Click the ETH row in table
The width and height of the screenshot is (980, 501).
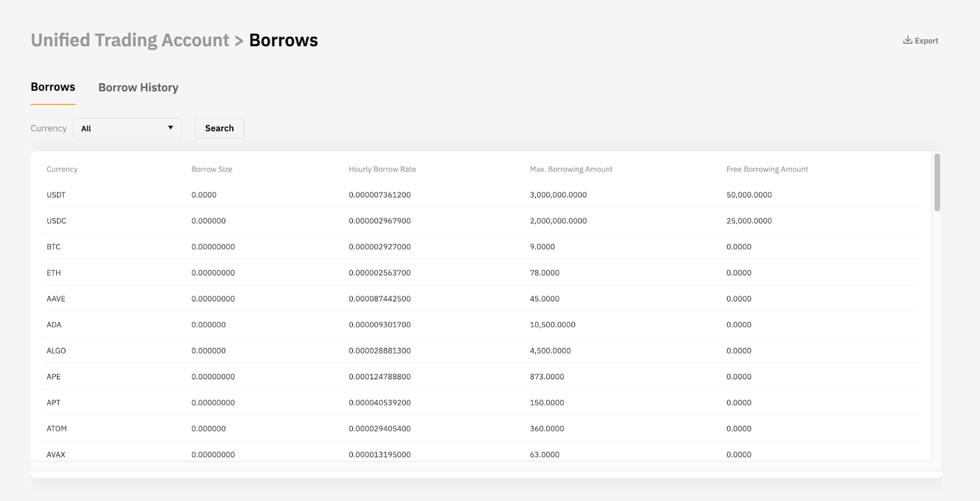pos(54,273)
